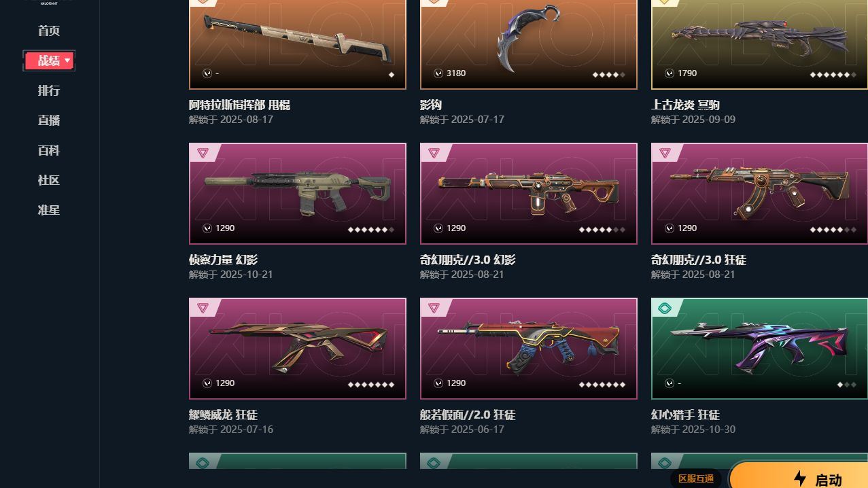This screenshot has width=868, height=488.
Task: Open the 准星 sidebar item
Action: click(49, 210)
